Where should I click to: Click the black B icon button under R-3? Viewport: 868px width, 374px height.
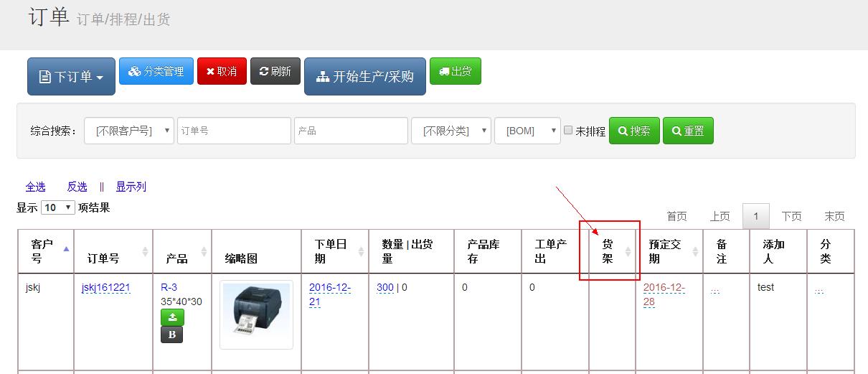(x=172, y=335)
